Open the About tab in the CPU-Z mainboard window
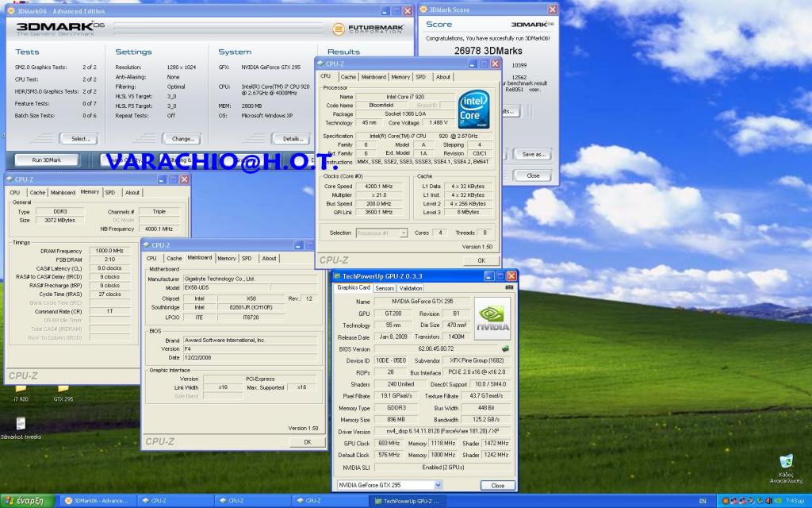The width and height of the screenshot is (812, 508). (269, 258)
